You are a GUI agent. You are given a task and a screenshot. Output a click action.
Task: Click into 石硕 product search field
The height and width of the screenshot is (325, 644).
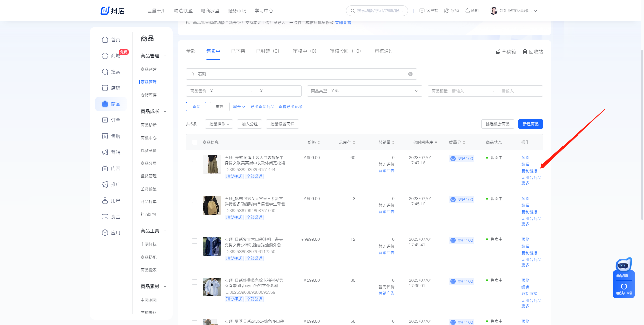[x=302, y=74]
